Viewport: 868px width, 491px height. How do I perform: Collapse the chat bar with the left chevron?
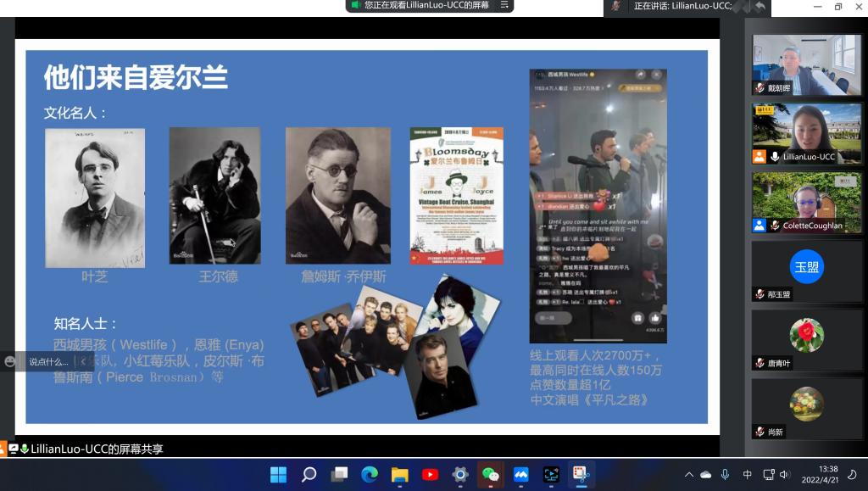tap(82, 361)
